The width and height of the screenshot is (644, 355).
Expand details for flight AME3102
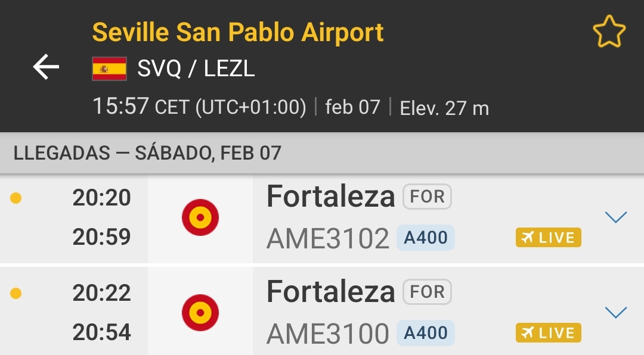click(615, 217)
